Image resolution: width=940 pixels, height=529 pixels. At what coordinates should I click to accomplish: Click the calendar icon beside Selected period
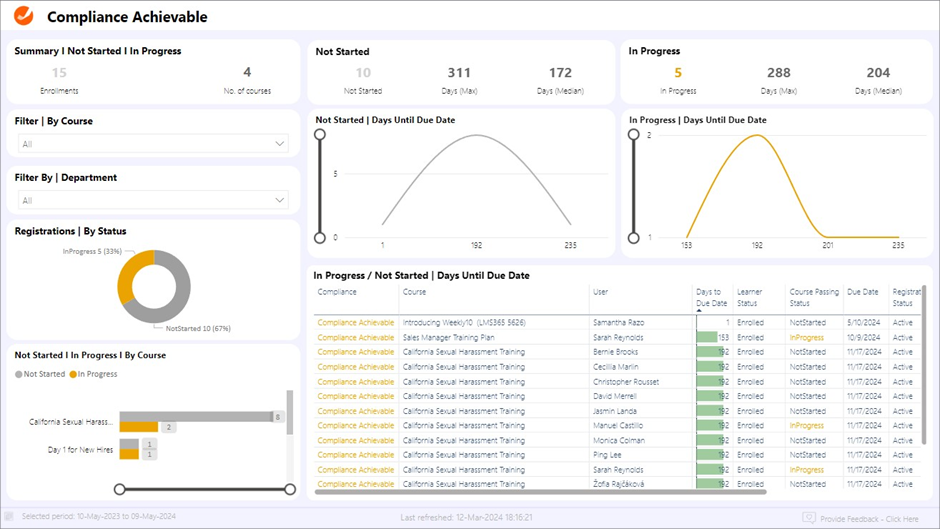[10, 518]
